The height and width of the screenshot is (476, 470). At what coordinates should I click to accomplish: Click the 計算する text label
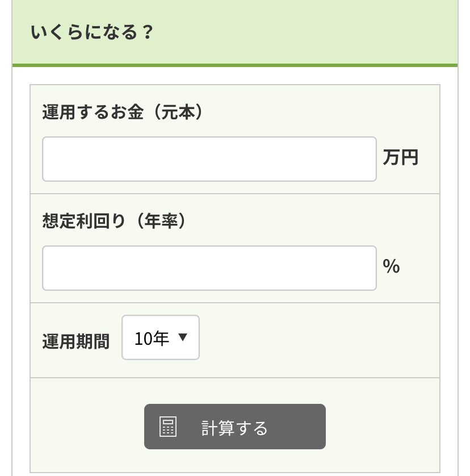(234, 428)
